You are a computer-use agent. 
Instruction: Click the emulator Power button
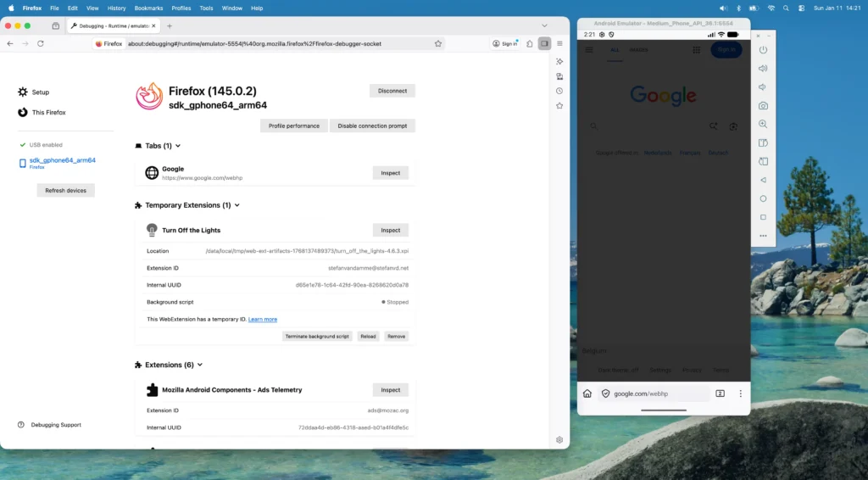[764, 50]
